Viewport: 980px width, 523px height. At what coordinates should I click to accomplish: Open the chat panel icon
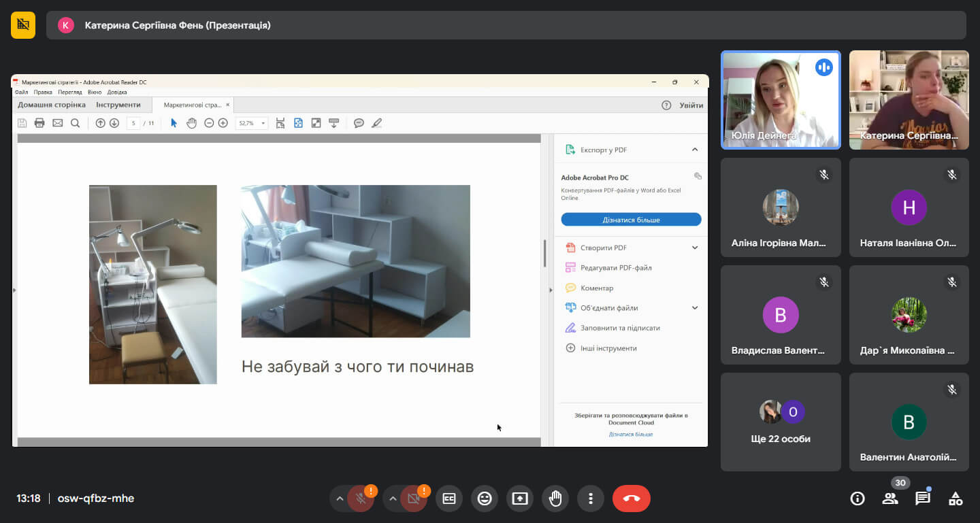pyautogui.click(x=923, y=499)
